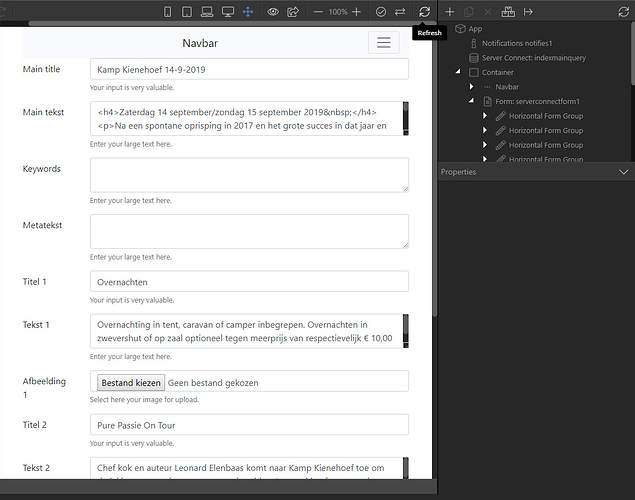Toggle the eye preview mode icon
The width and height of the screenshot is (635, 500).
273,12
